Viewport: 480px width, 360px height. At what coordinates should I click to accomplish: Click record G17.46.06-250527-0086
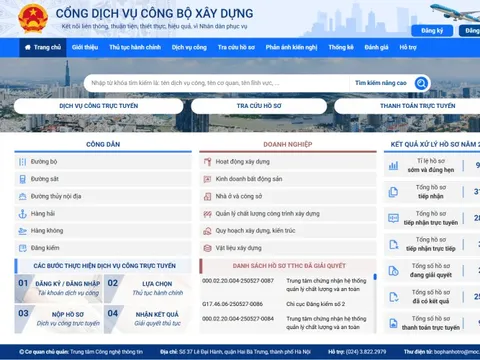pyautogui.click(x=232, y=304)
